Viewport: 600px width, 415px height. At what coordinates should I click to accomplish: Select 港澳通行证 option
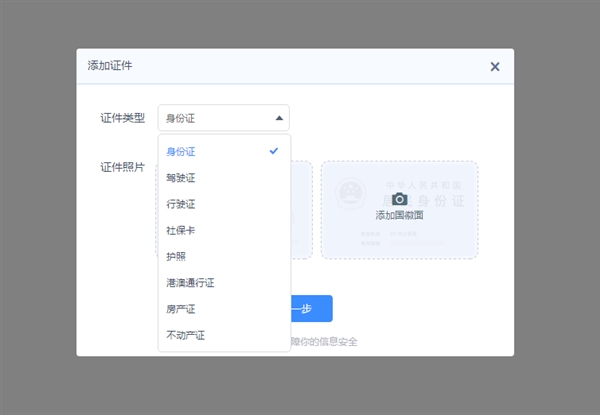190,283
